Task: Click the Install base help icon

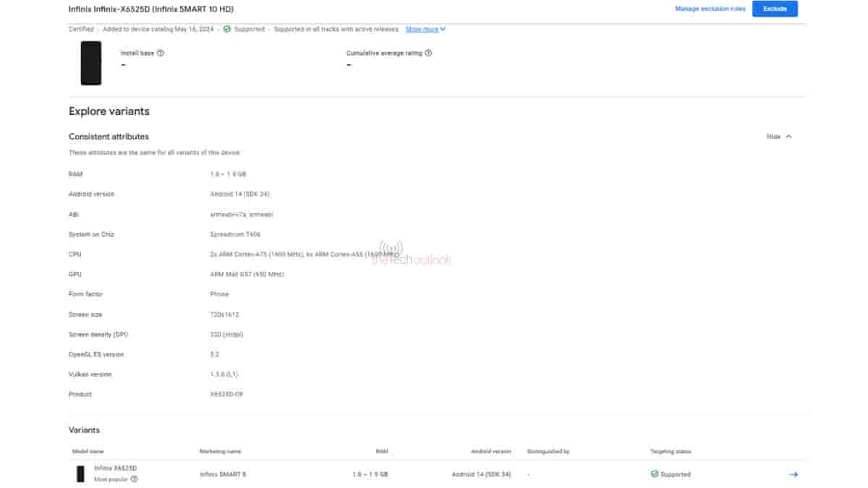Action: (x=160, y=52)
